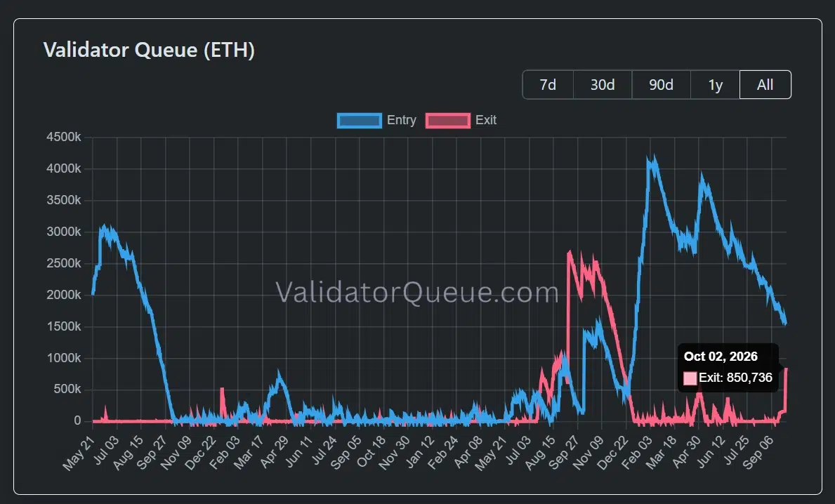Screen dimensions: 835x504
Task: Click the Aug 15 label after Jul 03 (first)
Action: [x=128, y=452]
